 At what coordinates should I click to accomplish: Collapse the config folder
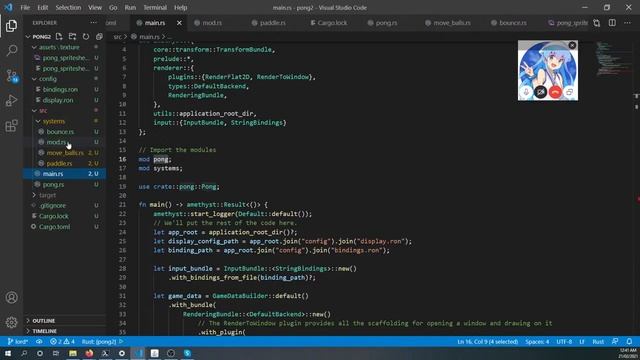[x=34, y=79]
